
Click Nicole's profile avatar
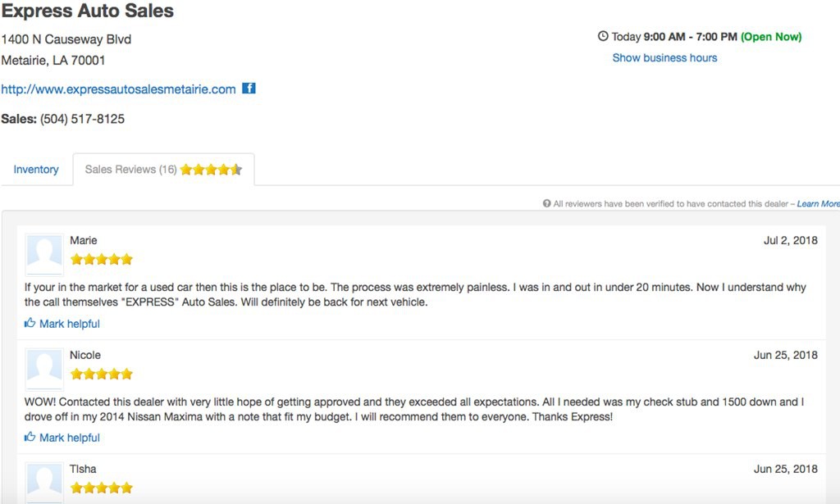coord(44,368)
